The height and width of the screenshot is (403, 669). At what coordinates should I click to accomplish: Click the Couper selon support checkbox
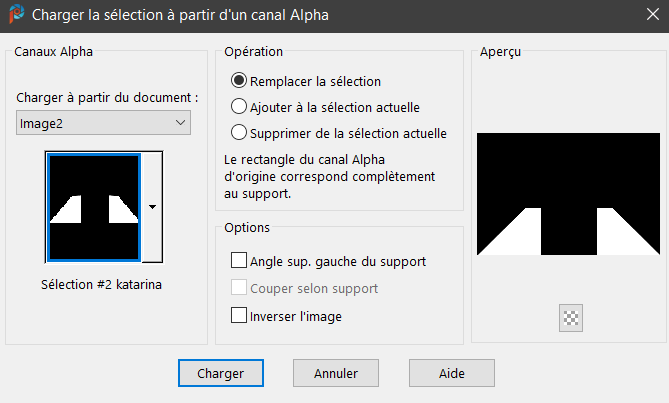click(x=239, y=288)
